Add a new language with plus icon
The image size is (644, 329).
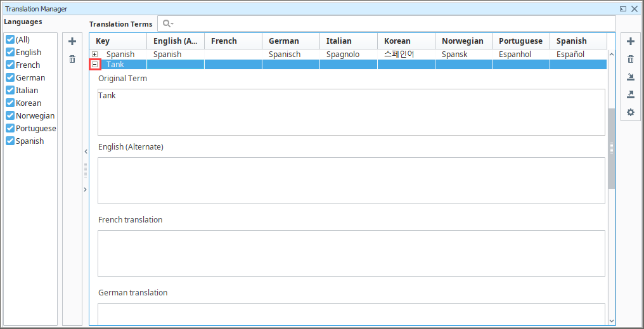tap(72, 41)
